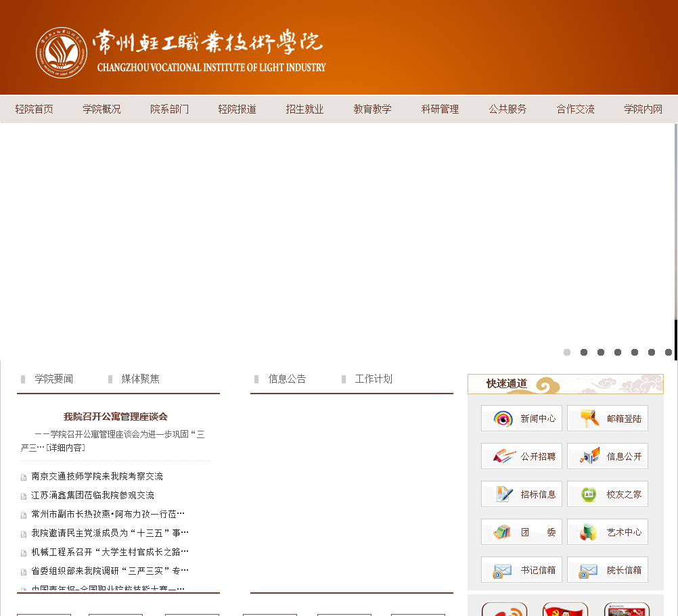Screen dimensions: 678x616
Task: Open headline 我院召开公寓管理座谈会
Action: pos(116,417)
